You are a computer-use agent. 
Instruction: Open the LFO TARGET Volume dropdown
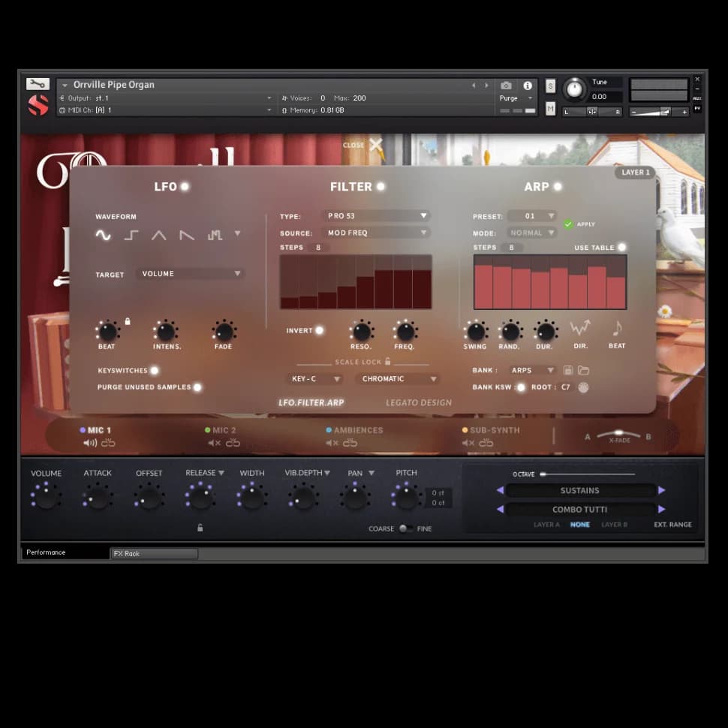191,274
